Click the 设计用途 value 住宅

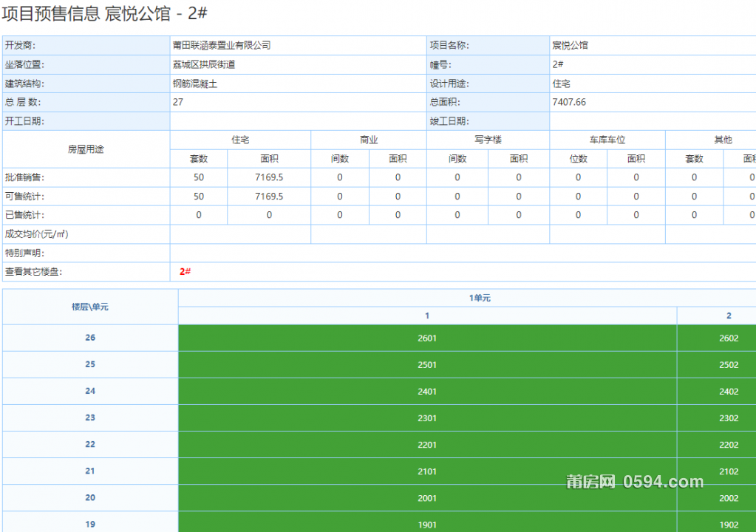click(x=561, y=83)
